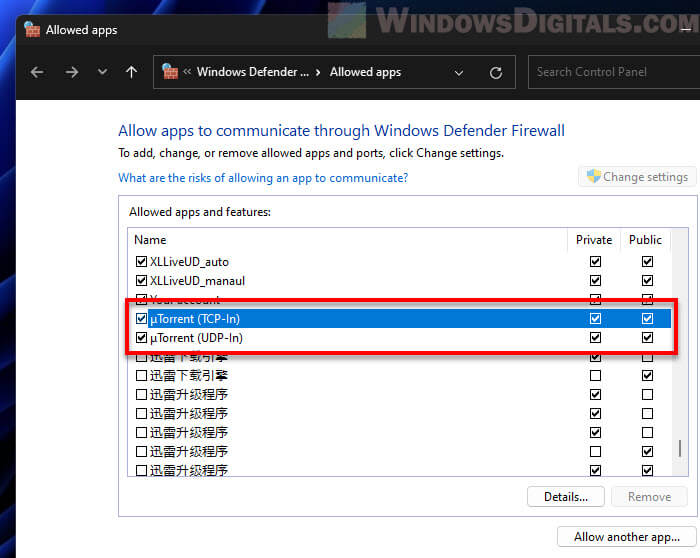Open recent locations chevron next to forward arrow
Viewport: 700px width, 558px height.
103,71
